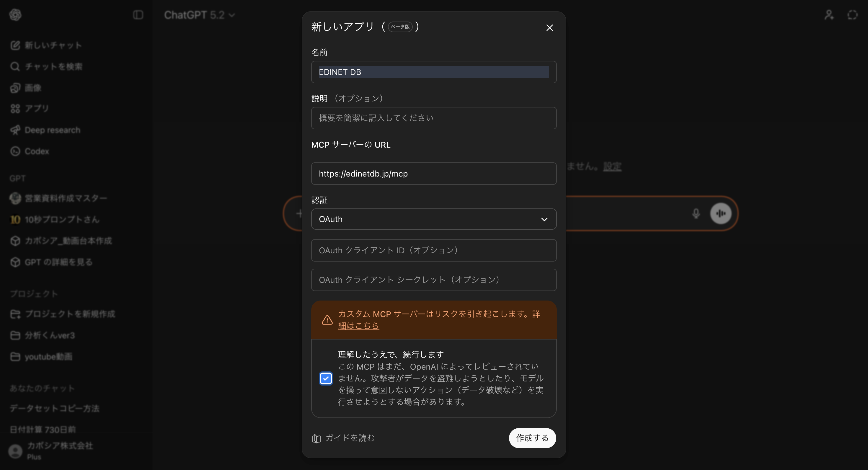Open the 認証 OAuth dropdown
868x470 pixels.
434,219
